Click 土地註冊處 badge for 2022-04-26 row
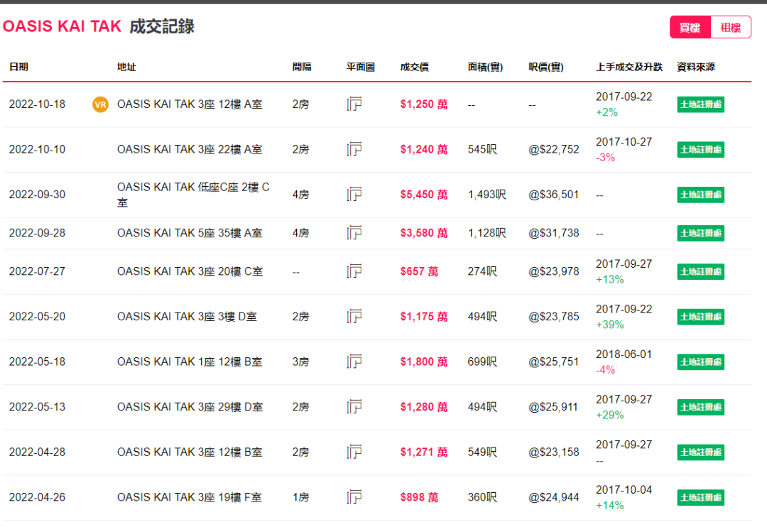Viewport: 767px width, 532px height. click(700, 497)
